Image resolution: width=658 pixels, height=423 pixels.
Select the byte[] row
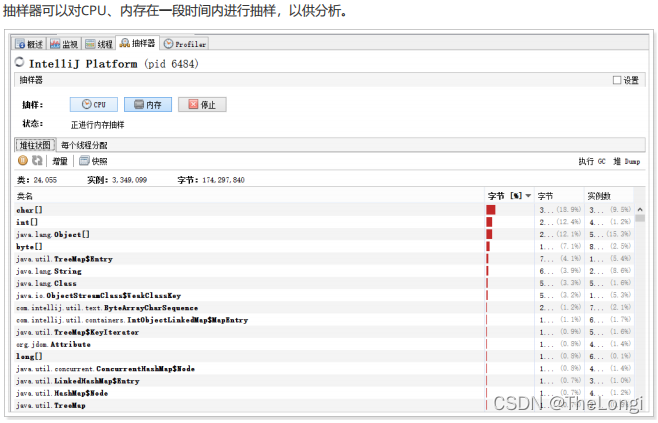[324, 246]
